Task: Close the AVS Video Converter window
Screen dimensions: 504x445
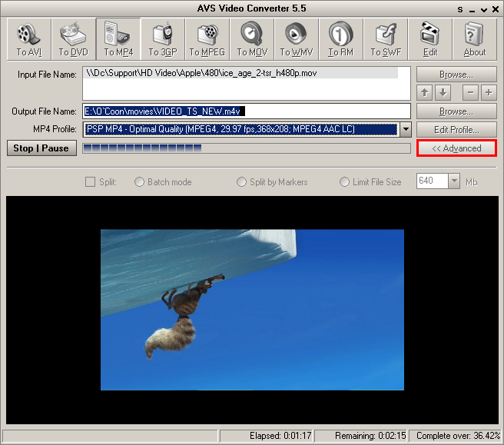Action: (x=496, y=10)
